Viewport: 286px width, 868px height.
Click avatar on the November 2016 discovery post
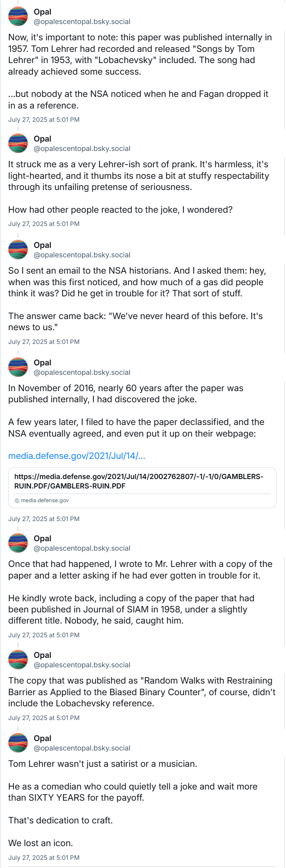[18, 367]
